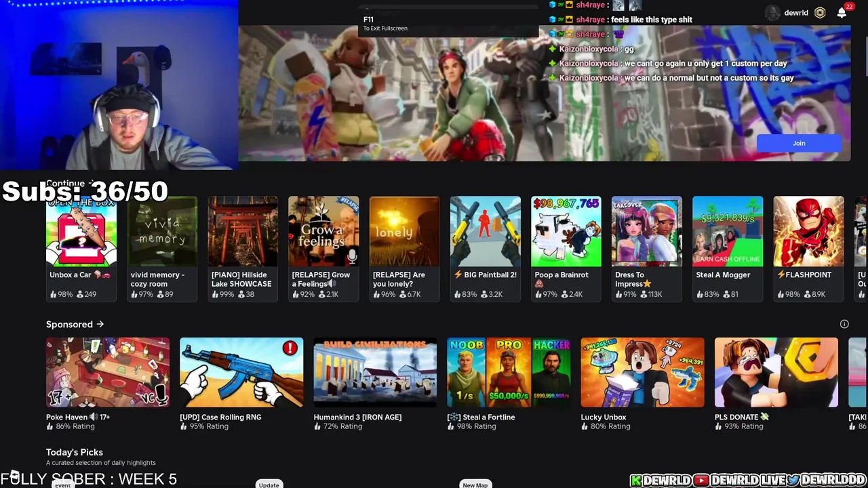Click the [UPD] Case Rolling RNG title

220,417
